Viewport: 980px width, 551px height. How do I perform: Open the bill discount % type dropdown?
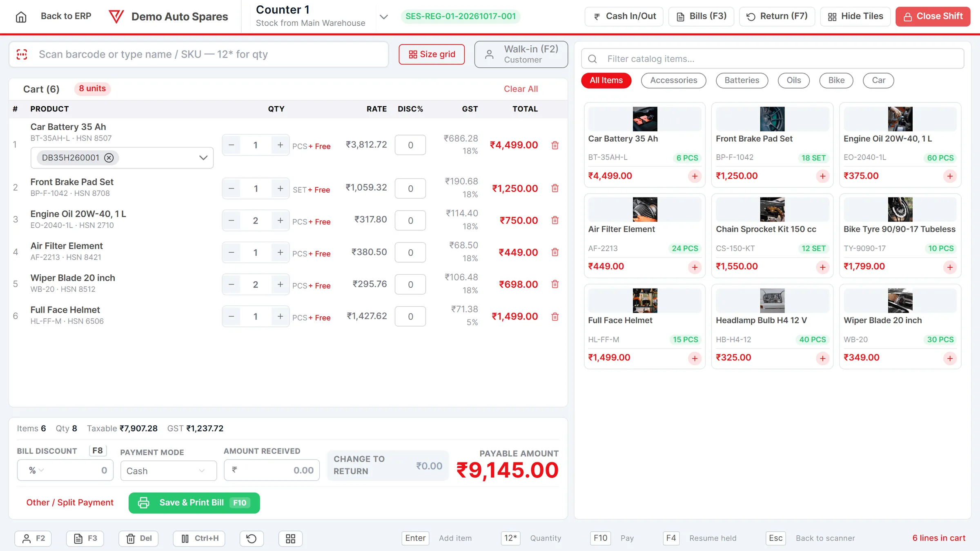click(36, 471)
